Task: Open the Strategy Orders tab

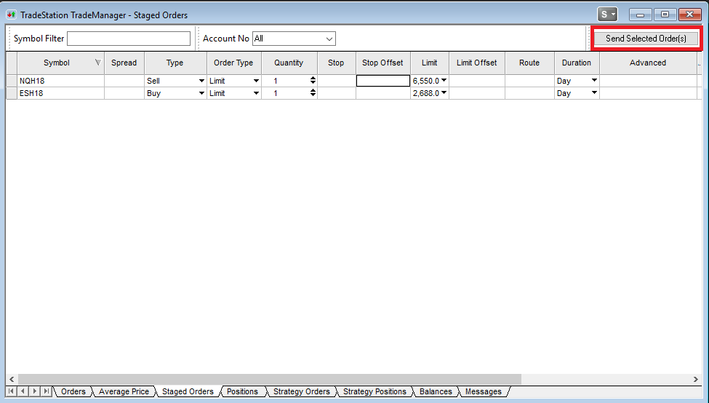Action: pos(302,392)
